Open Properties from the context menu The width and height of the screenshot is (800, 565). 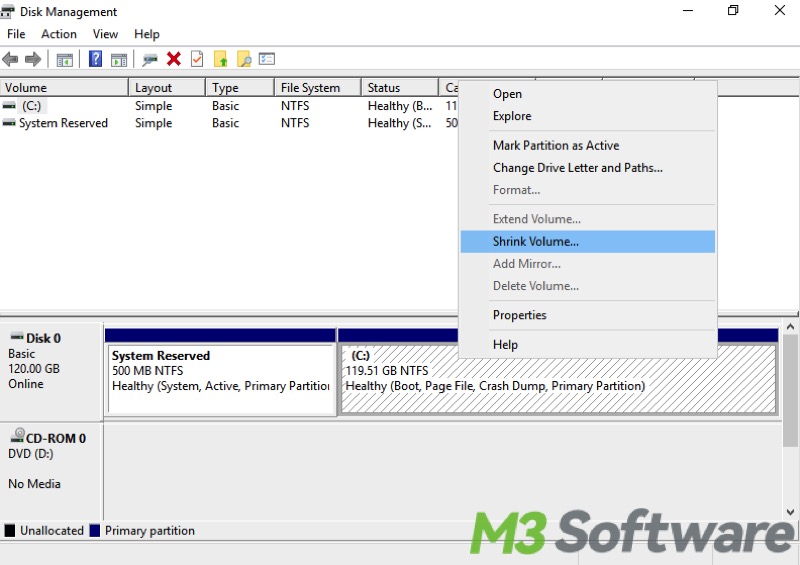point(588,315)
